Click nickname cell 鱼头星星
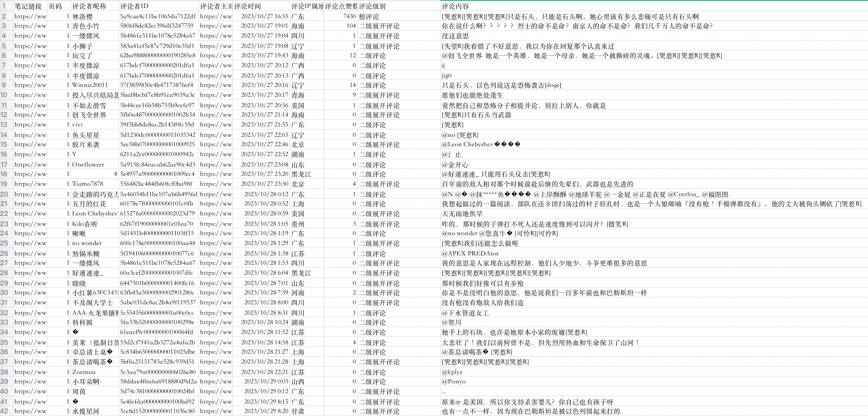This screenshot has width=868, height=416. 95,135
